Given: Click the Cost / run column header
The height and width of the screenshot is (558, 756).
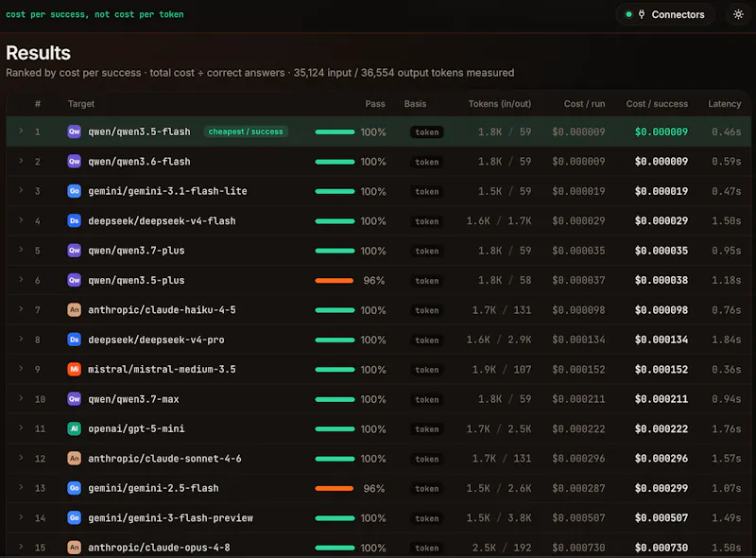Looking at the screenshot, I should [x=584, y=104].
